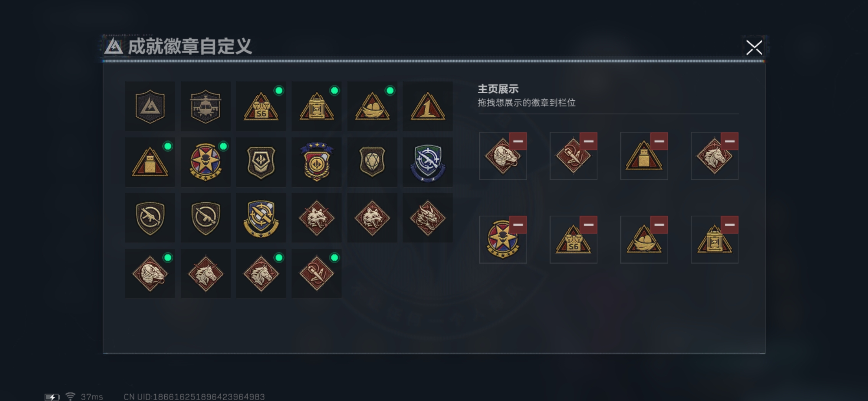Remove displayed red star emblem badge
The width and height of the screenshot is (868, 401).
518,225
